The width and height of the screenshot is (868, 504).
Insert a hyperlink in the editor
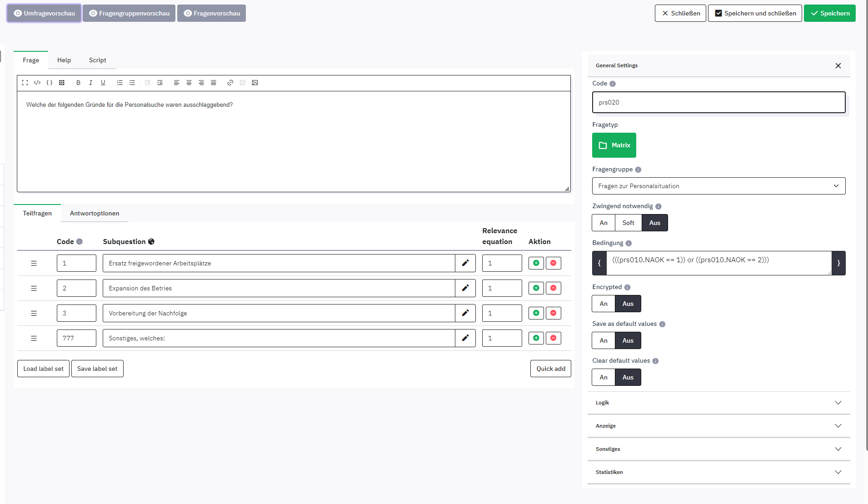(x=230, y=83)
